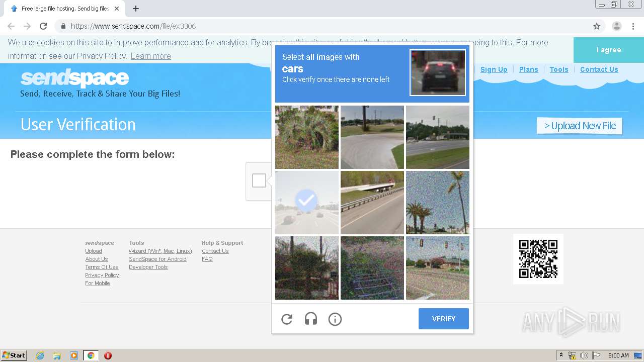Open For Mobile footer link
The width and height of the screenshot is (644, 362).
pyautogui.click(x=98, y=283)
